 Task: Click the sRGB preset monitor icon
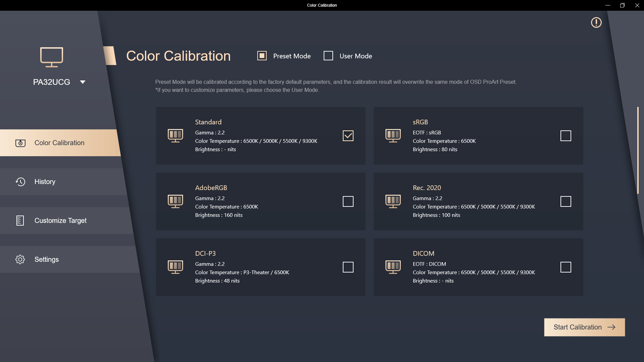(x=393, y=135)
